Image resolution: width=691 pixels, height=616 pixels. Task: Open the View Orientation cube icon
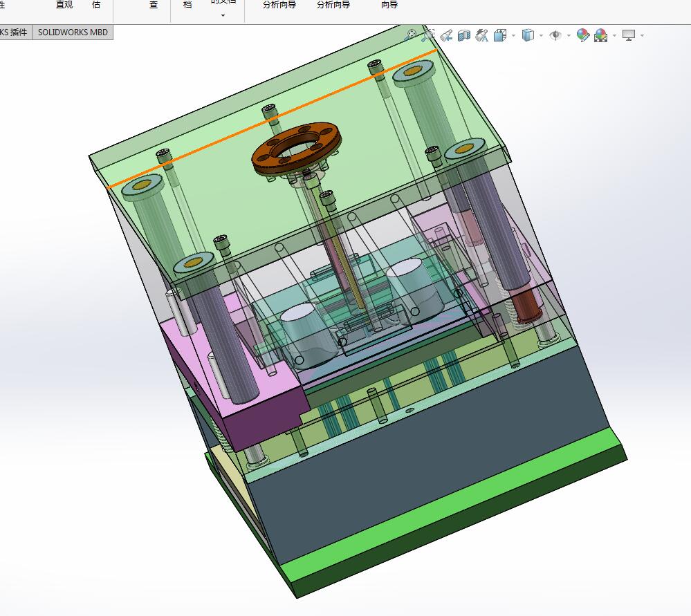(x=499, y=35)
